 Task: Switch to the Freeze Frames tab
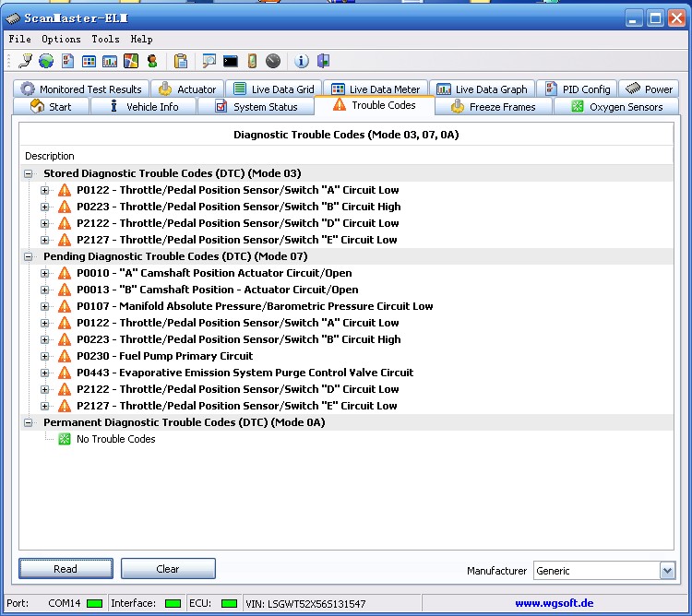coord(494,107)
